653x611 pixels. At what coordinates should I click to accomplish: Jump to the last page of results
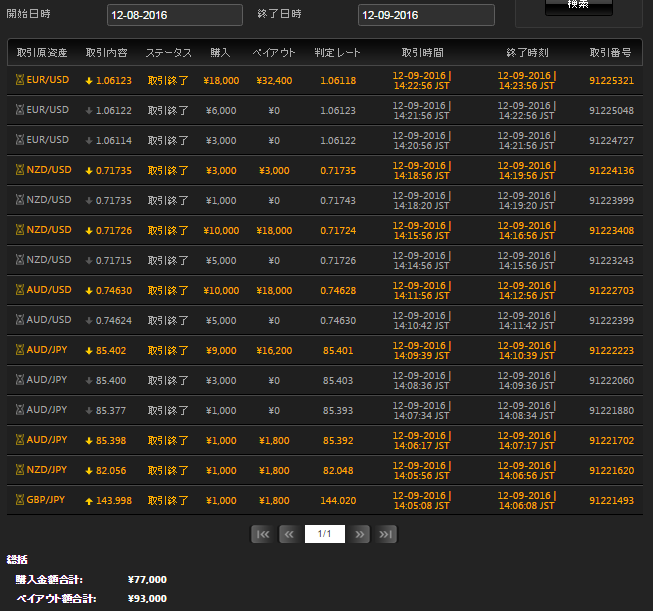pyautogui.click(x=387, y=534)
